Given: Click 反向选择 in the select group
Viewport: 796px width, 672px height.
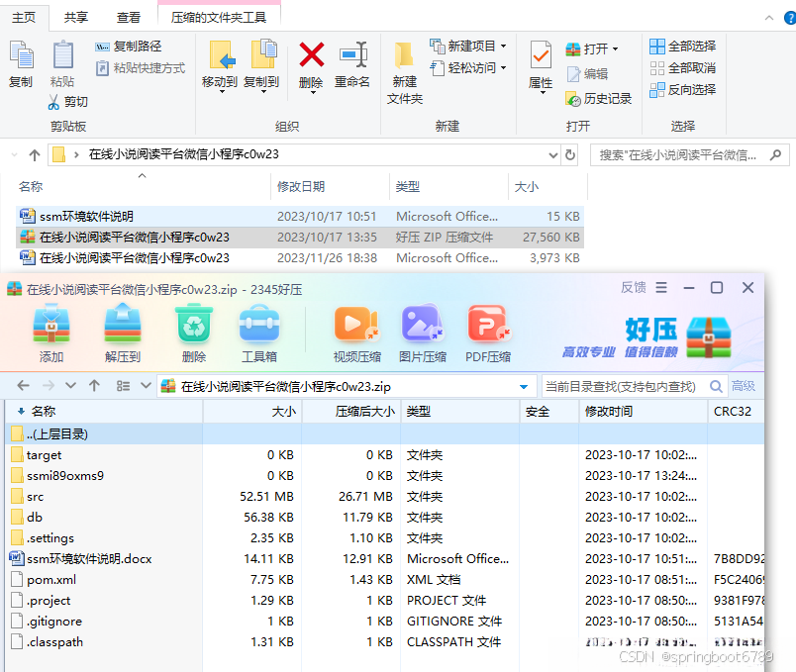Looking at the screenshot, I should (x=683, y=90).
